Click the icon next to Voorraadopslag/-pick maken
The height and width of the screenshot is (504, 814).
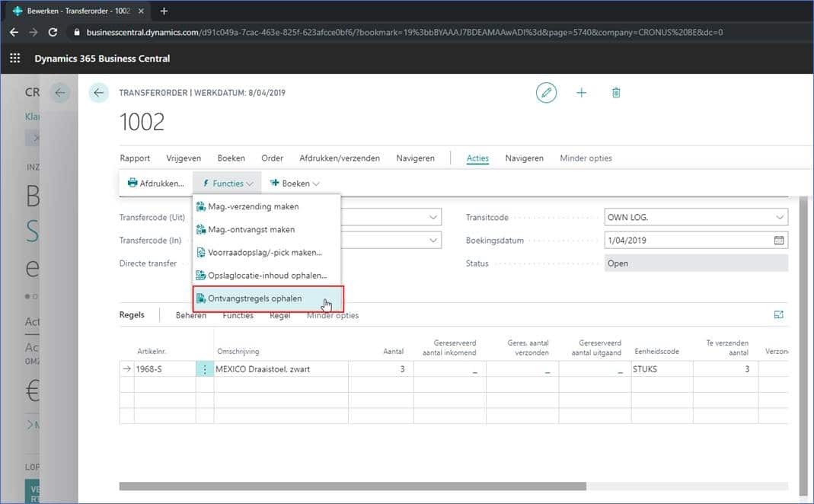click(201, 252)
